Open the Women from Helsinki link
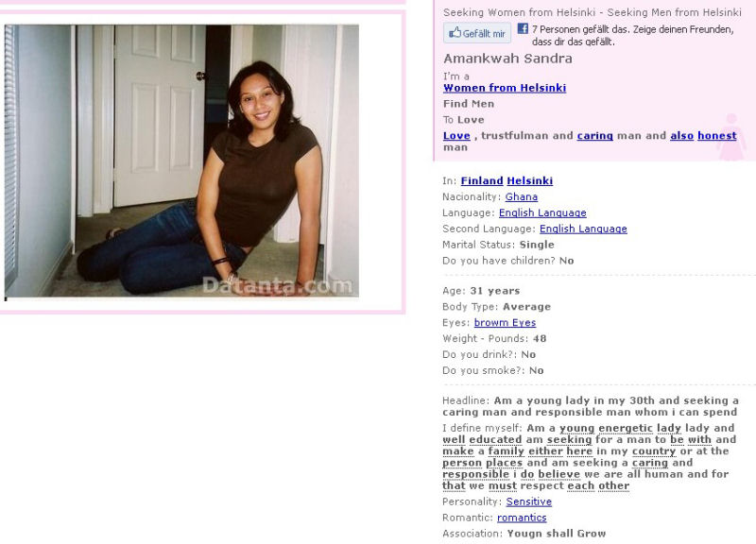Viewport: 756px width, 544px height. click(505, 88)
